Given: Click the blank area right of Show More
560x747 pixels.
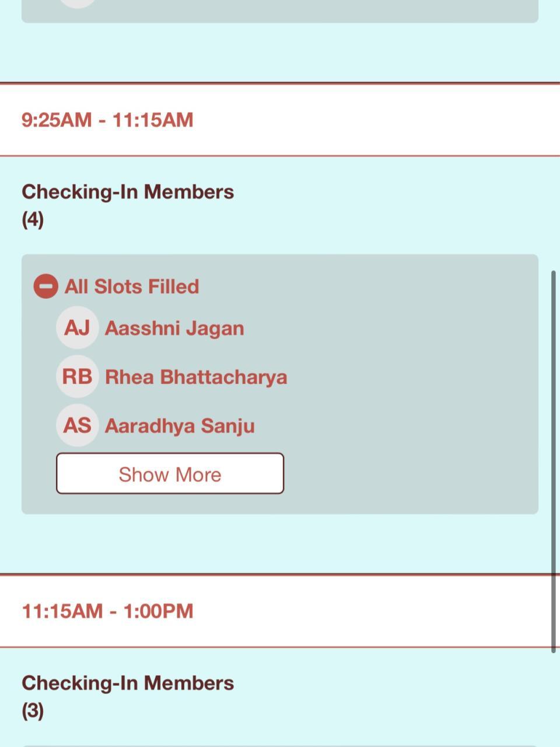Looking at the screenshot, I should click(408, 474).
